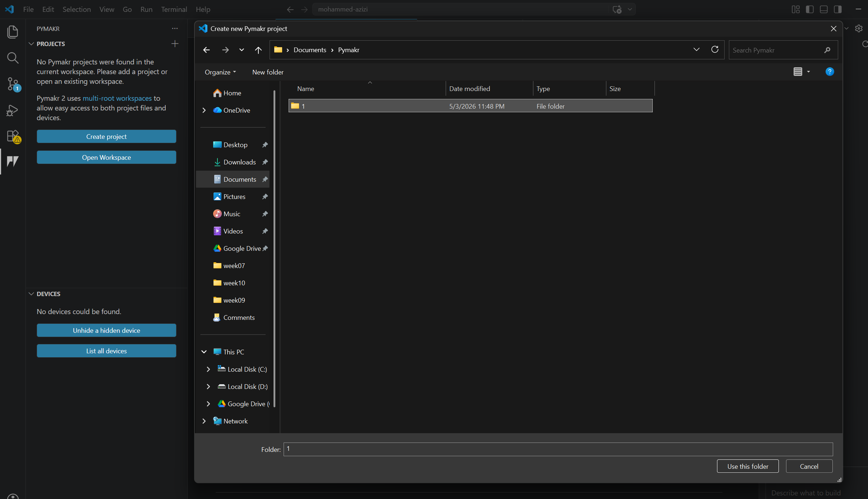
Task: Go up one folder level
Action: [258, 50]
